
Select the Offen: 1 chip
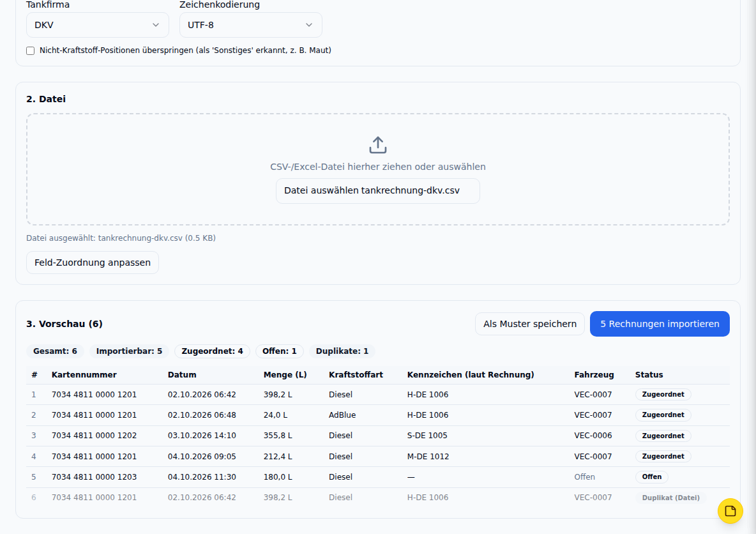280,351
